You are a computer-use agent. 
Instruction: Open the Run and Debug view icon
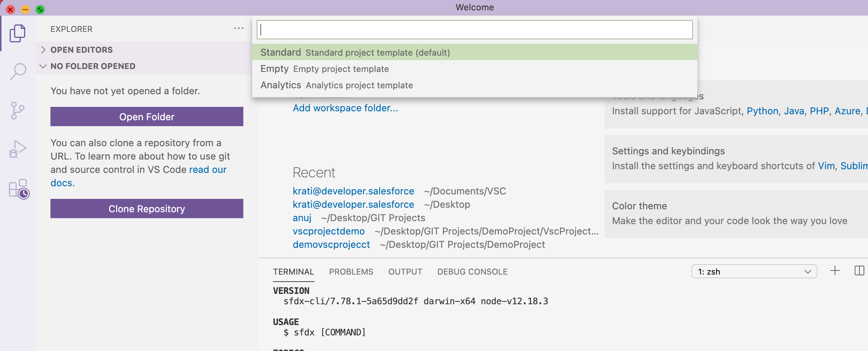(x=17, y=149)
